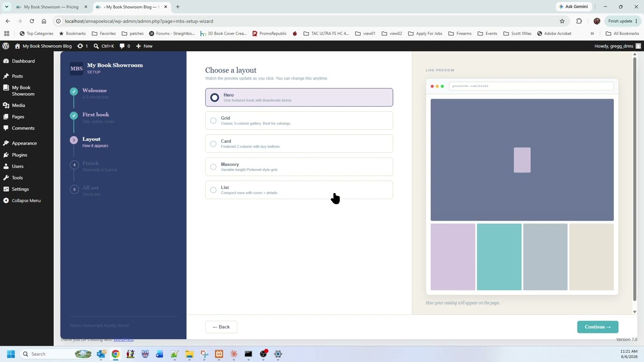The image size is (644, 362).
Task: Bookmark this page with the star icon
Action: point(562,21)
